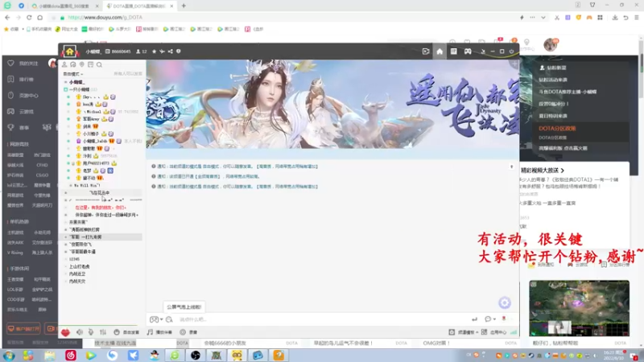Screen dimensions: 644x362
Task: Open the green 360 browser taskbar icon
Action: pyautogui.click(x=175, y=356)
